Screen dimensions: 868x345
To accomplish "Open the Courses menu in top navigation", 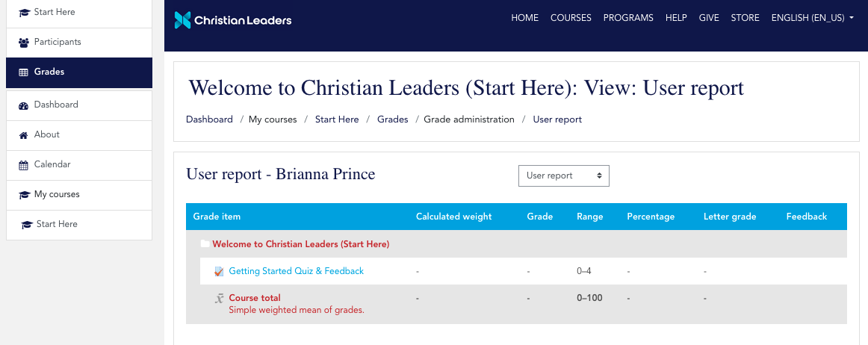I will (x=571, y=18).
